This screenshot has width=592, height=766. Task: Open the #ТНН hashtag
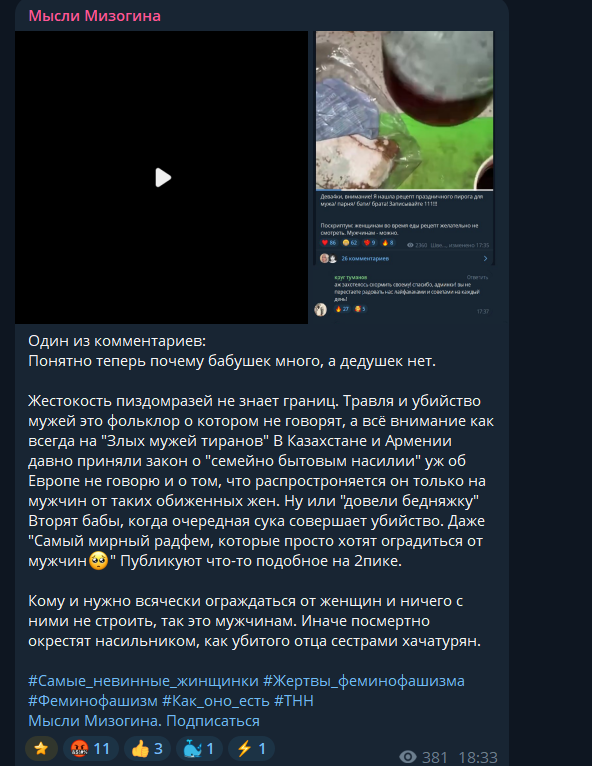coord(294,701)
